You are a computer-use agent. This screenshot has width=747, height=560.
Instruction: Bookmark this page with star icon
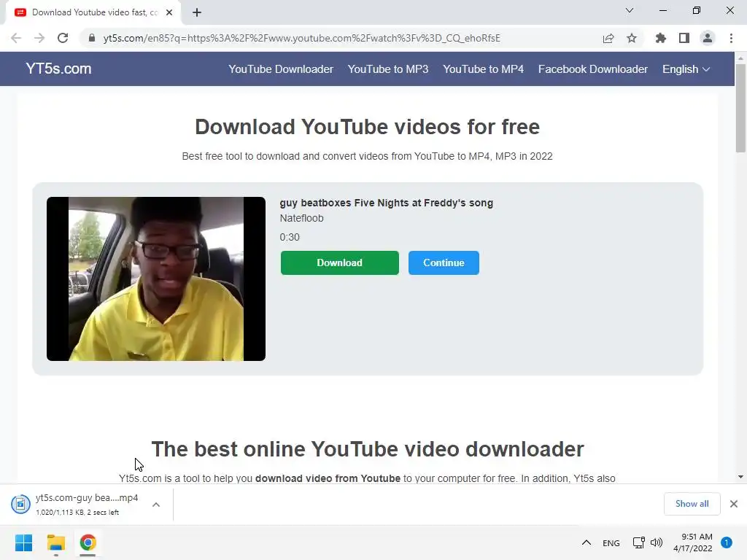[632, 38]
